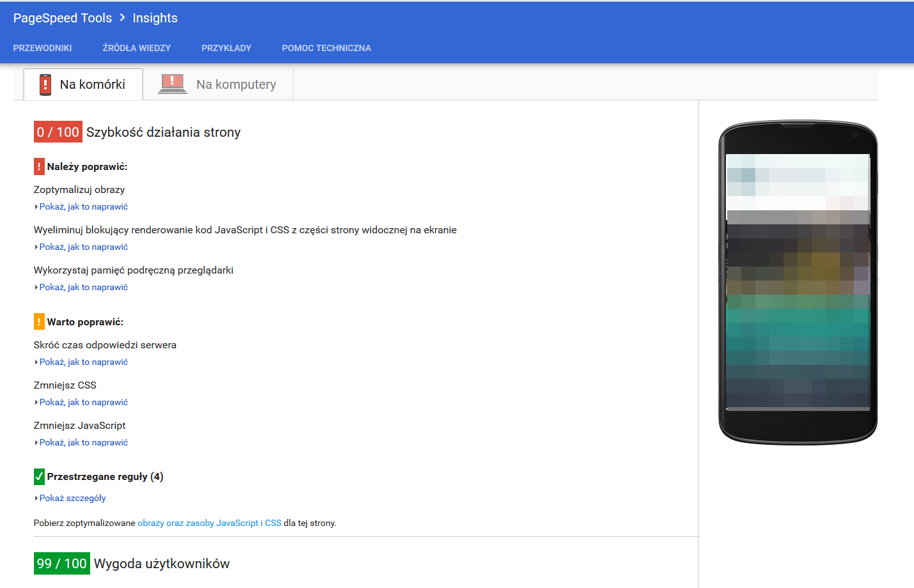Click the orange exclamation icon beside Warto poprawić
914x588 pixels.
click(39, 321)
